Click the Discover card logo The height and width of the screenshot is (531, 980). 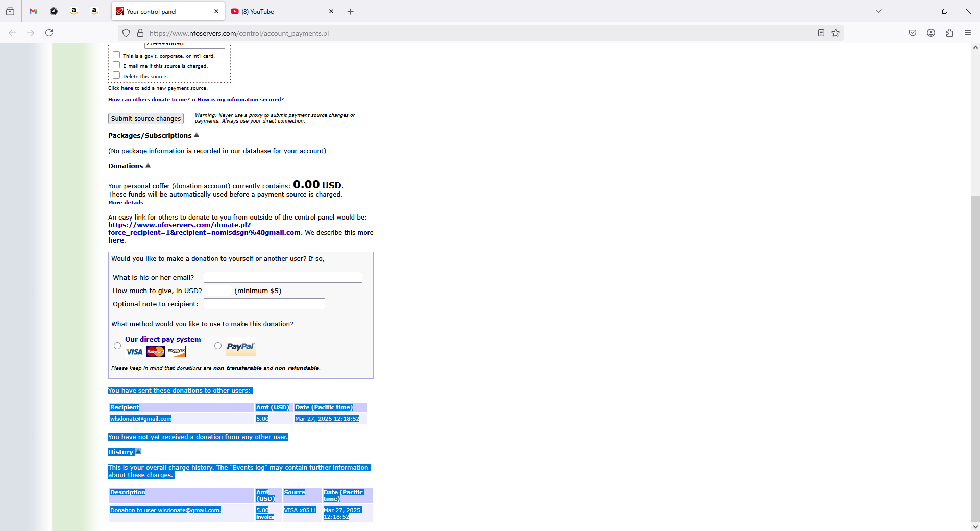click(177, 352)
